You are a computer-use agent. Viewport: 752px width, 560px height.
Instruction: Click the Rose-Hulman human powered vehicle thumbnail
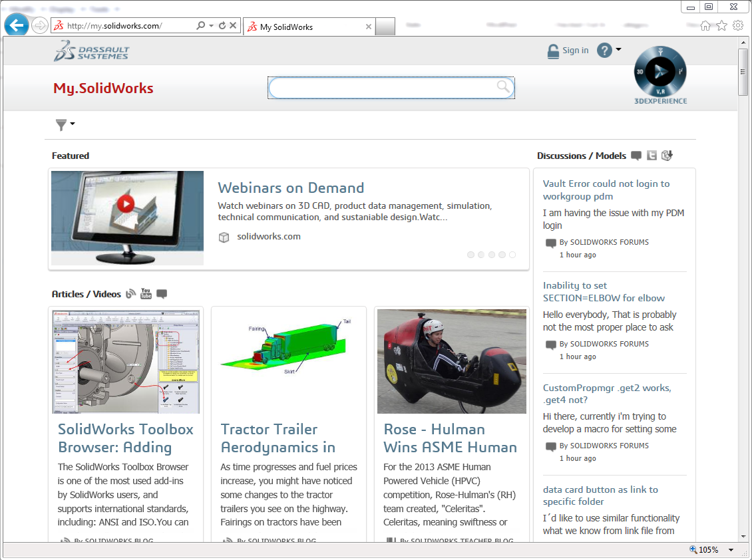click(x=452, y=361)
